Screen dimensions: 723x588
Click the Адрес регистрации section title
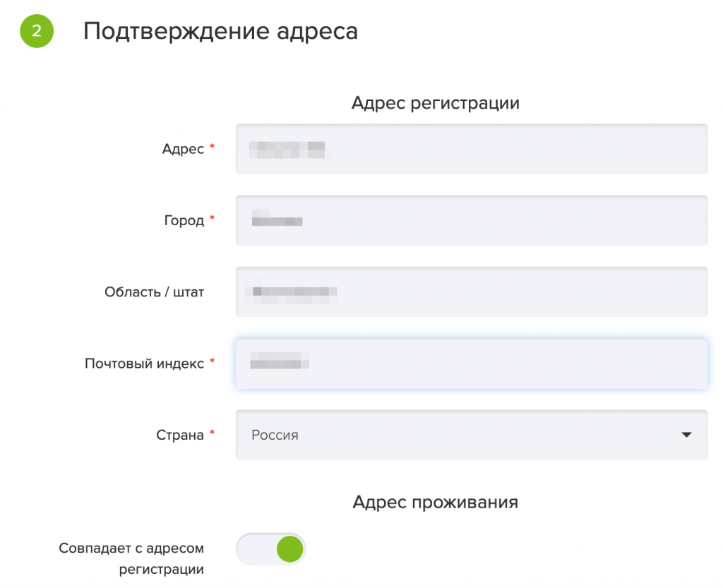coord(435,103)
